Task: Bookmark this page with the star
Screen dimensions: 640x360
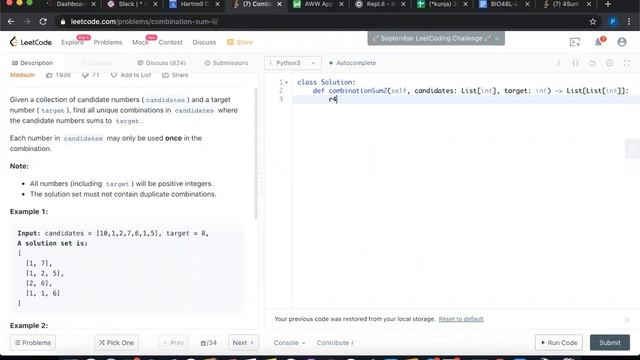Action: point(593,22)
